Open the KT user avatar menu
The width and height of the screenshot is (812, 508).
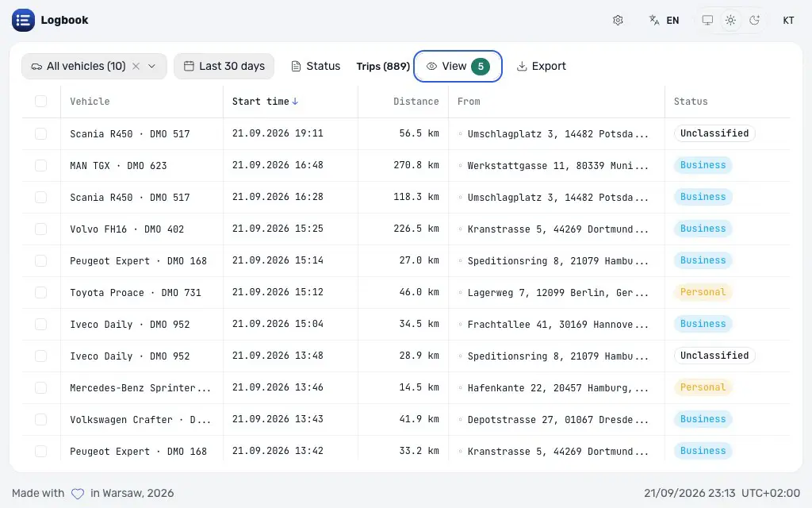pos(788,20)
